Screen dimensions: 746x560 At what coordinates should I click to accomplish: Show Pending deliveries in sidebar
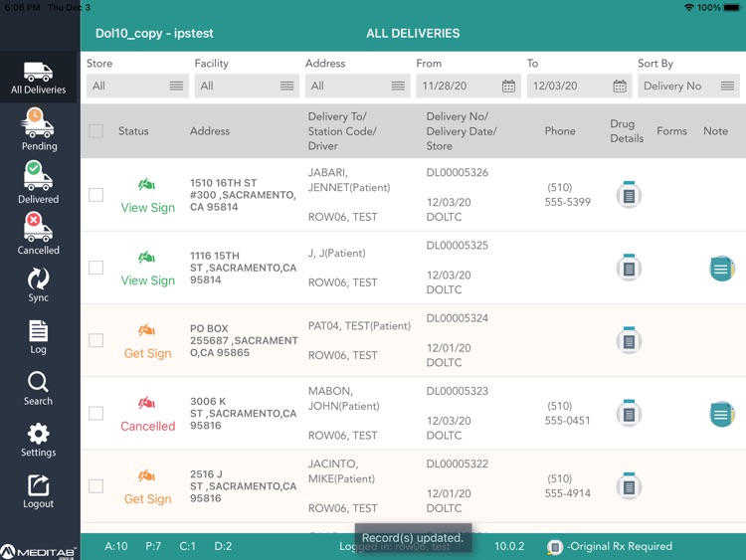[38, 129]
